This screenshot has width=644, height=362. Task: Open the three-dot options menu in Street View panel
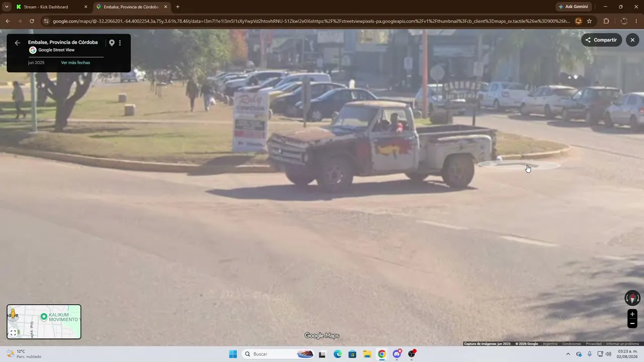[x=120, y=43]
